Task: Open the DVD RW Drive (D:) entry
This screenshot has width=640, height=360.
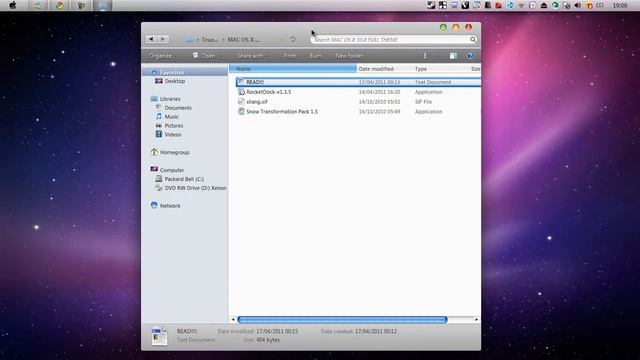Action: click(x=195, y=188)
